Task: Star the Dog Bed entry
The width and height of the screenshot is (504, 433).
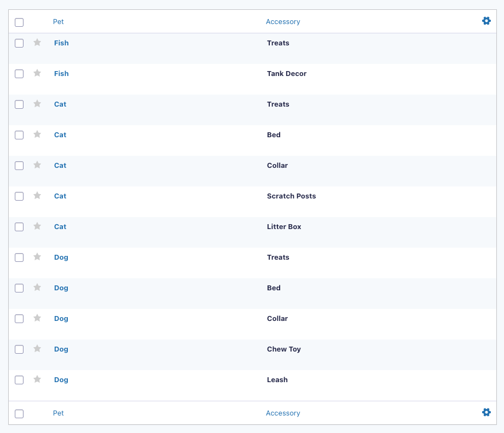Action: coord(37,287)
